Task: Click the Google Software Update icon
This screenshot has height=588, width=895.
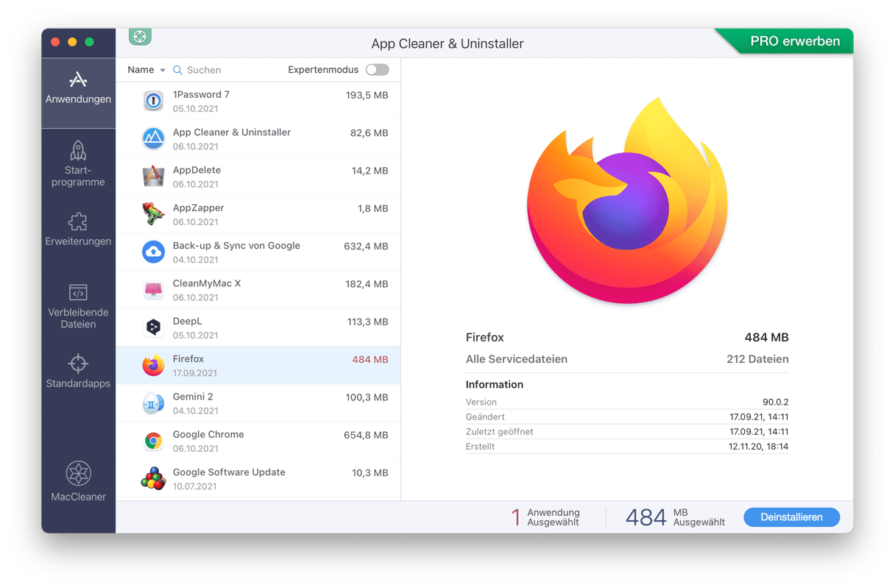Action: point(153,478)
